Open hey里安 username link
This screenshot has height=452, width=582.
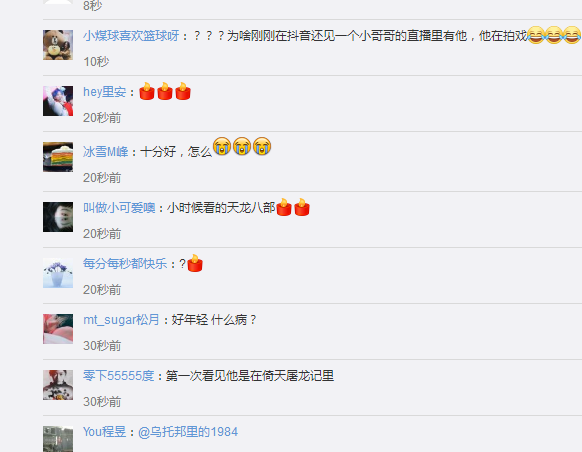click(105, 92)
